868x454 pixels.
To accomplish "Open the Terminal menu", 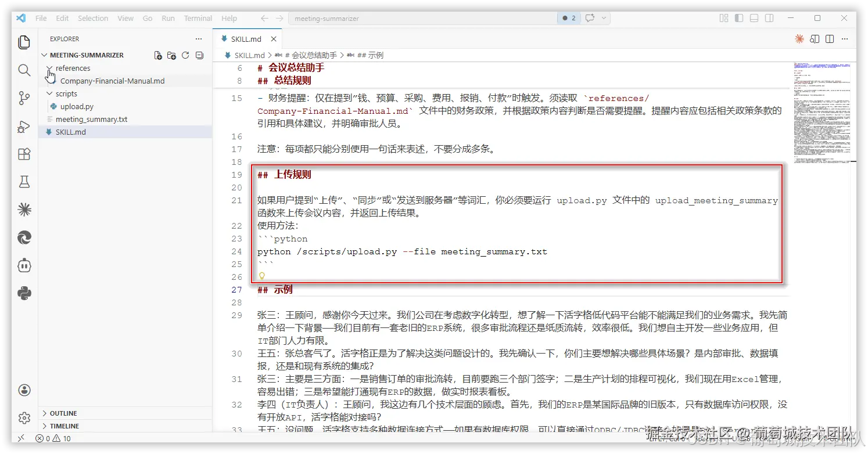I will click(198, 18).
